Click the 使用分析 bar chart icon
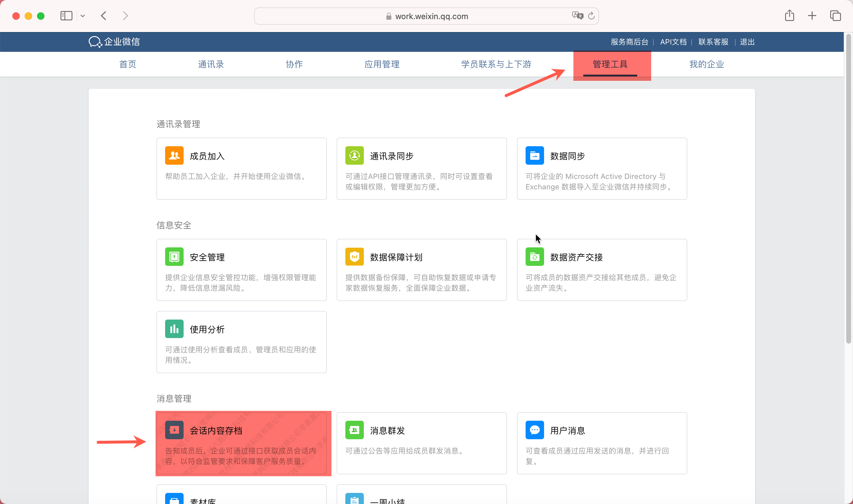Image resolution: width=853 pixels, height=504 pixels. click(174, 329)
